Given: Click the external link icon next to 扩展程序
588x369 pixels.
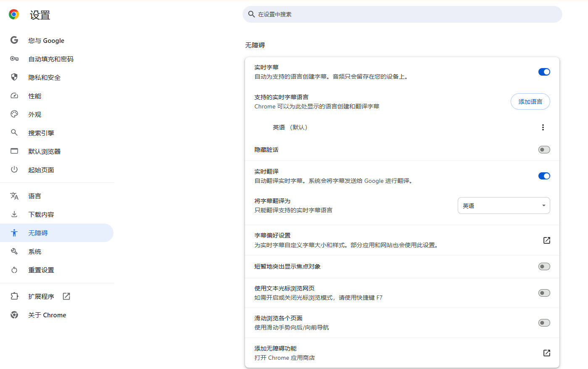Looking at the screenshot, I should (x=66, y=296).
